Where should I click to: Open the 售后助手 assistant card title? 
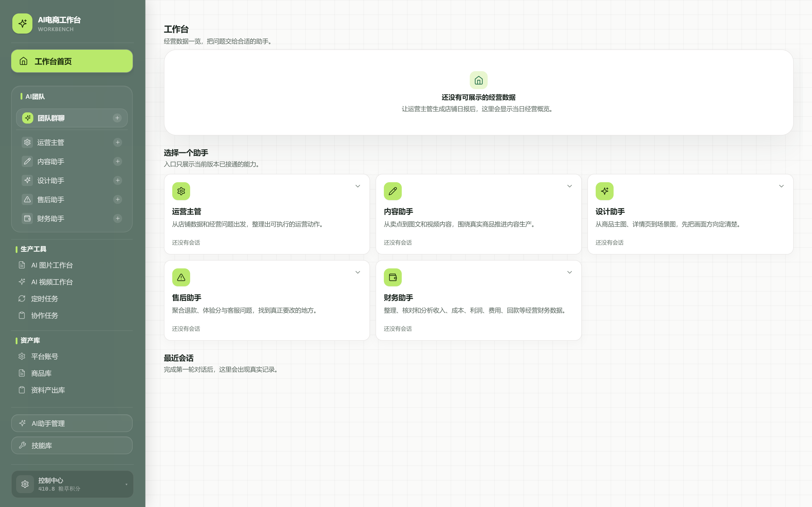(x=187, y=298)
